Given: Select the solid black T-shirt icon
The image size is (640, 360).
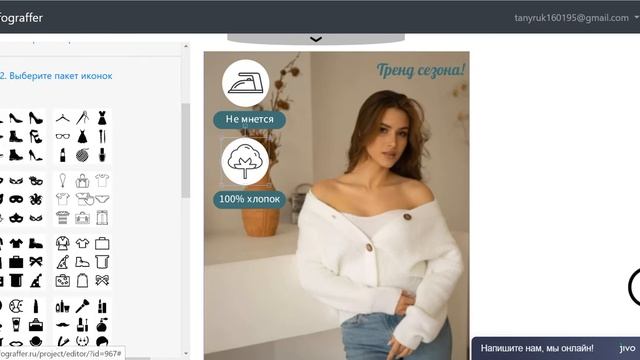Looking at the screenshot, I should click(x=16, y=243).
